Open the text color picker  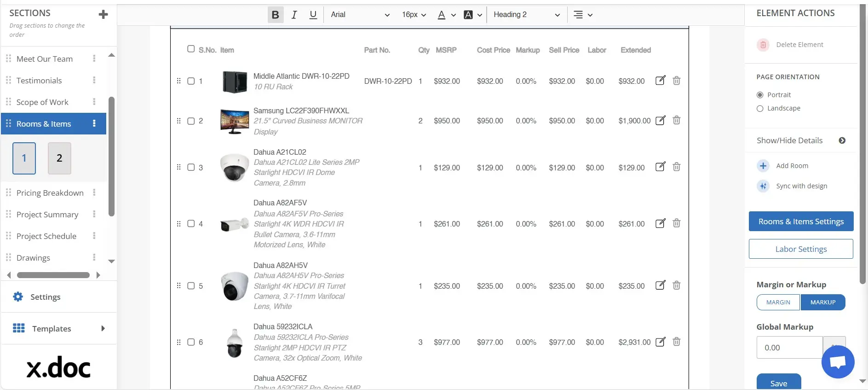tap(446, 15)
